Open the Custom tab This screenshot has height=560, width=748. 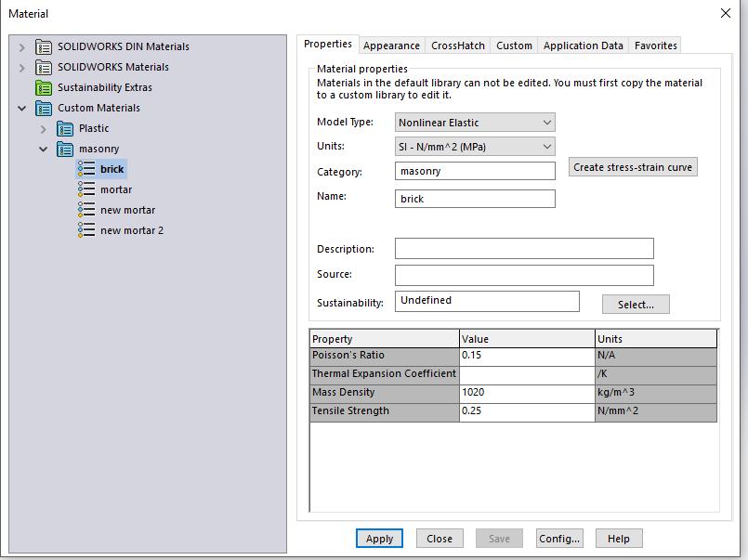tap(514, 46)
